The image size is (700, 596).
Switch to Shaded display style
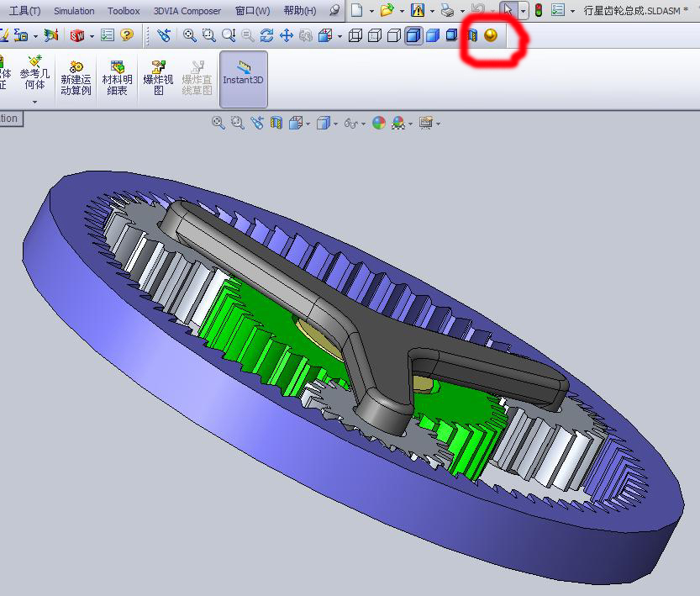433,35
